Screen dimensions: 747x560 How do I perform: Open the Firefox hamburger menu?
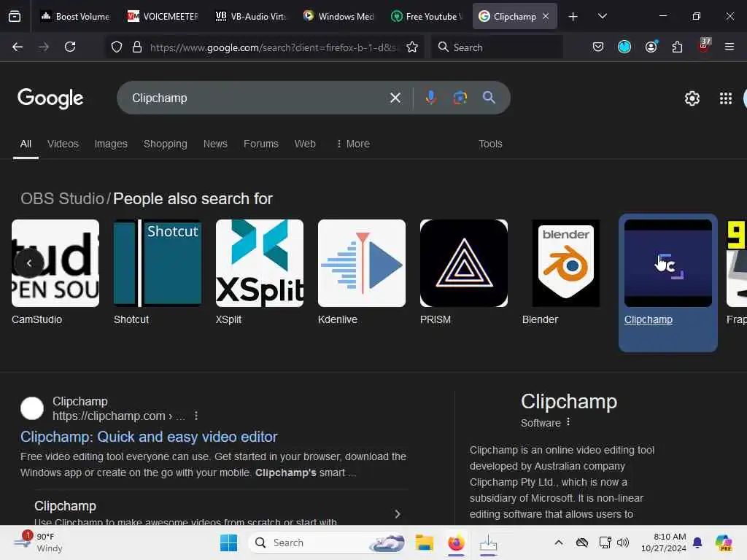[x=729, y=47]
